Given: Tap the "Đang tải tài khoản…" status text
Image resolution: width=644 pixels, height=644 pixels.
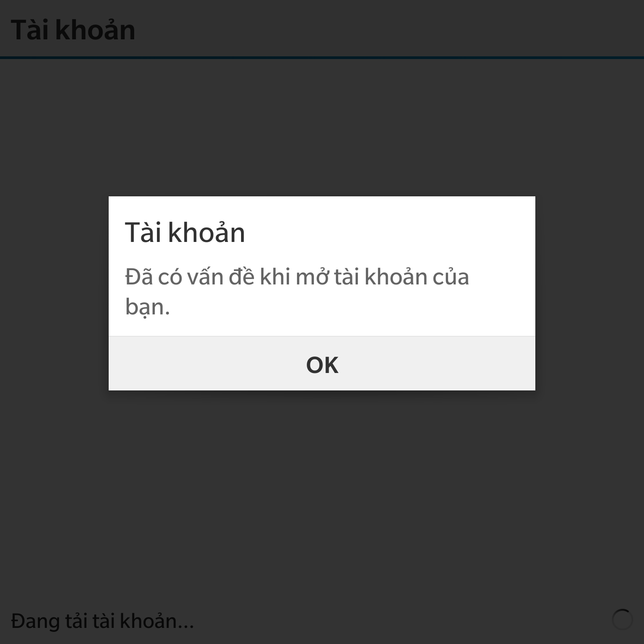Looking at the screenshot, I should [x=102, y=621].
